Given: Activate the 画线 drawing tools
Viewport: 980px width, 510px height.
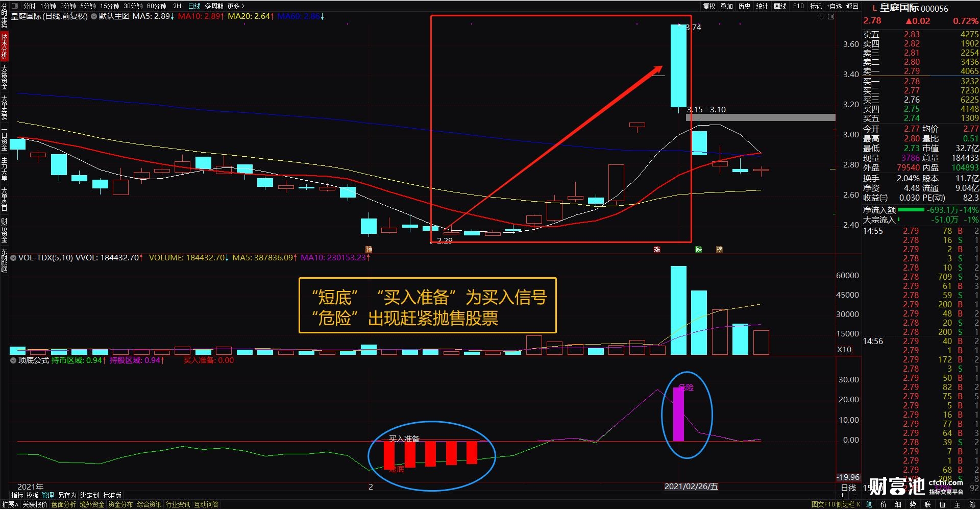Looking at the screenshot, I should pyautogui.click(x=780, y=6).
